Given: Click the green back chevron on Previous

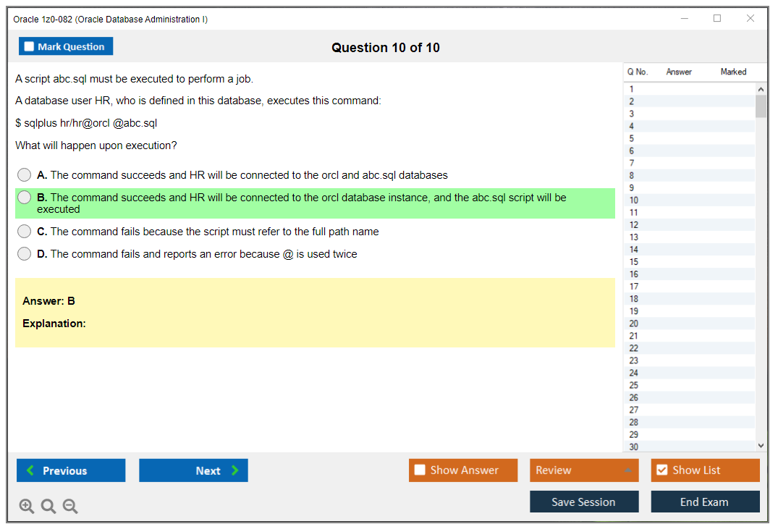Looking at the screenshot, I should click(x=29, y=470).
